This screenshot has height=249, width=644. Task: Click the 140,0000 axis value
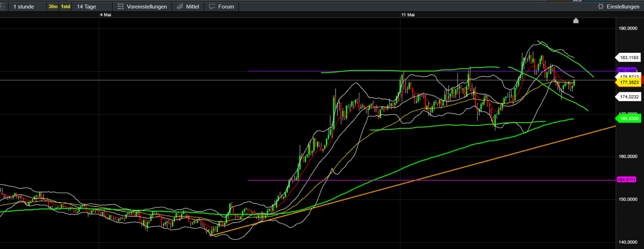point(628,242)
